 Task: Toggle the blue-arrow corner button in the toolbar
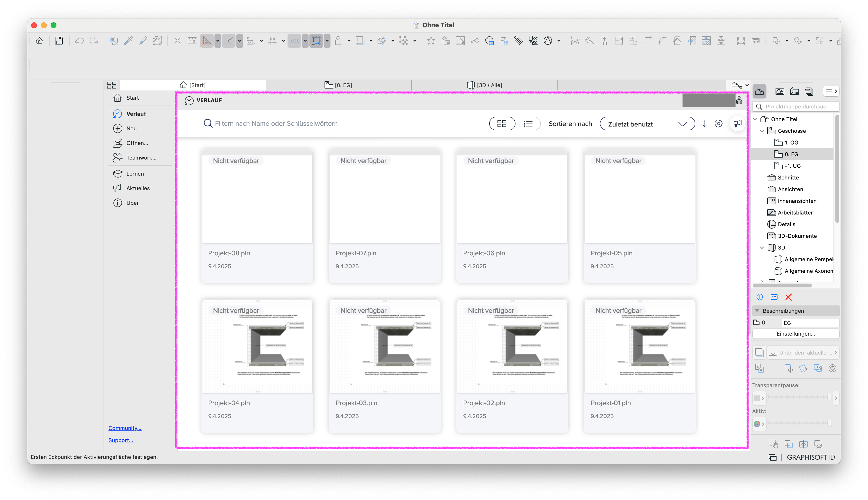316,41
